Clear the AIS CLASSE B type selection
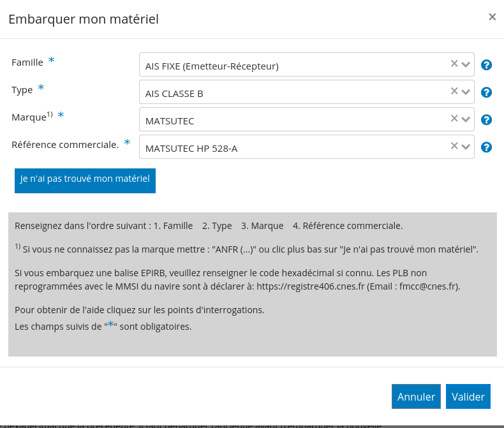Screen dimensions: 504x428 pos(454,91)
